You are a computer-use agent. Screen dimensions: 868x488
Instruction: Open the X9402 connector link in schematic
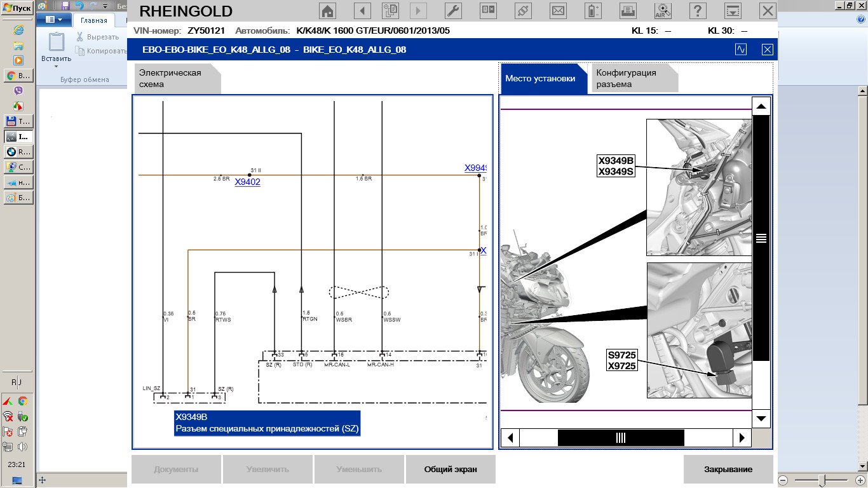point(247,182)
